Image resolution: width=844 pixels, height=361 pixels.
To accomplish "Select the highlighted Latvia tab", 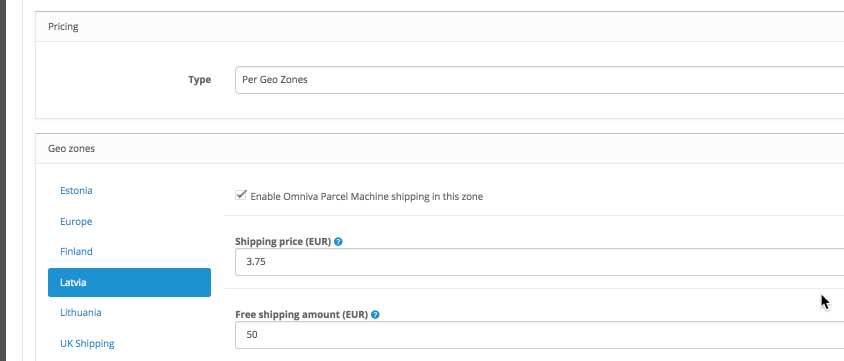I will (x=129, y=282).
